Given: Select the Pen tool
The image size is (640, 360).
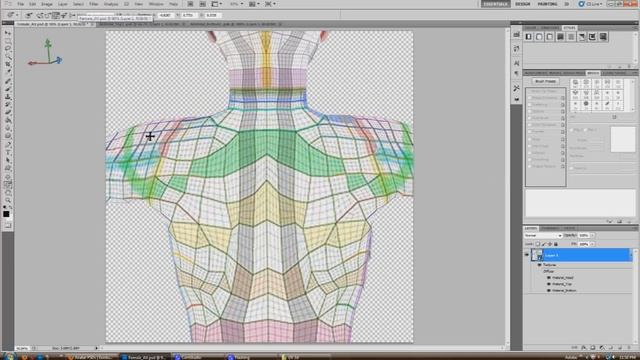Looking at the screenshot, I should point(7,144).
